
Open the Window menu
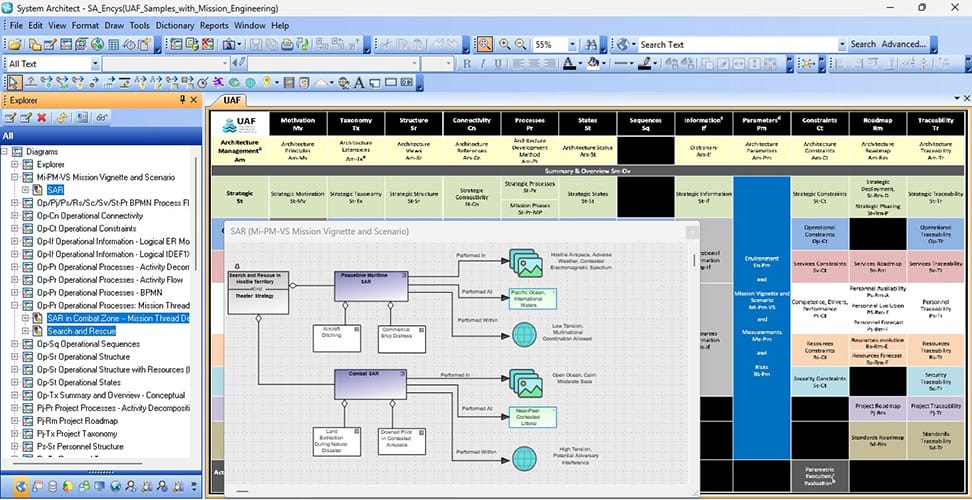[250, 25]
